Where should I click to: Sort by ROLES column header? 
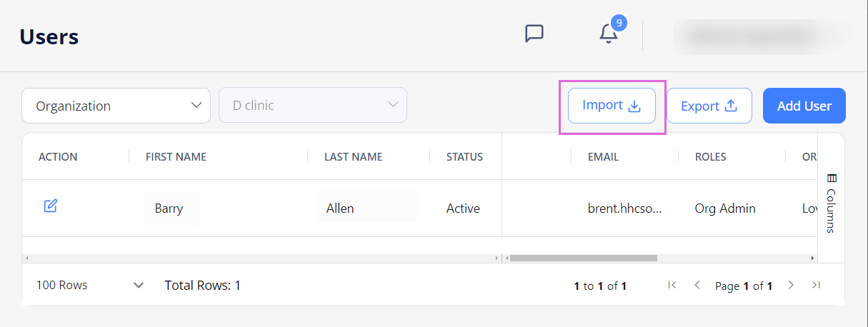pos(710,157)
